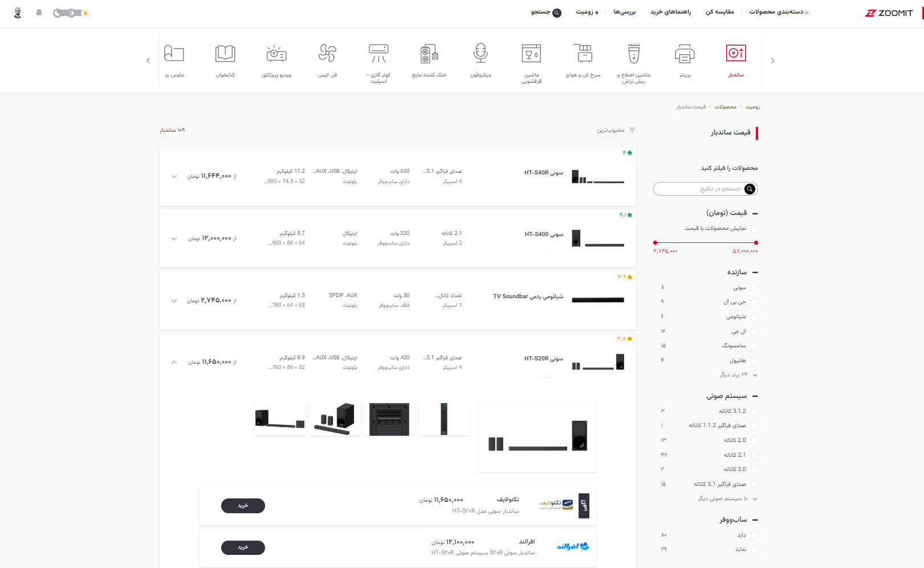This screenshot has height=568, width=924.
Task: Click the search magnifier in filter box
Action: [750, 189]
